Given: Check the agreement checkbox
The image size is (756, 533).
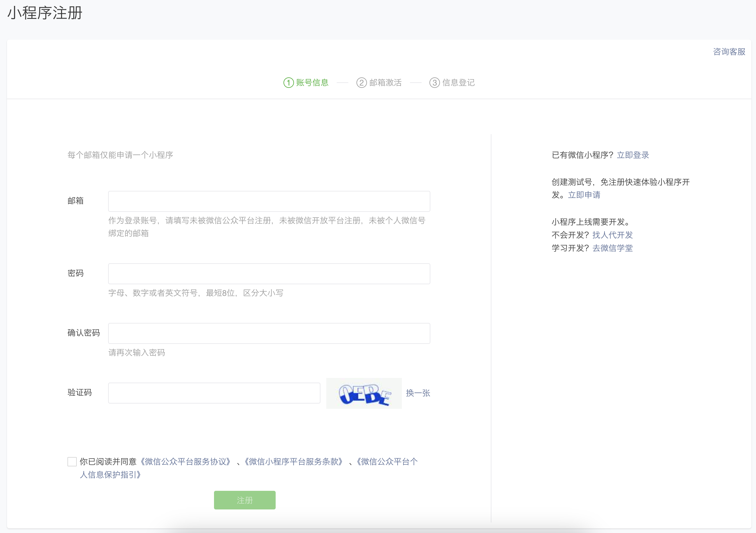Looking at the screenshot, I should point(72,461).
